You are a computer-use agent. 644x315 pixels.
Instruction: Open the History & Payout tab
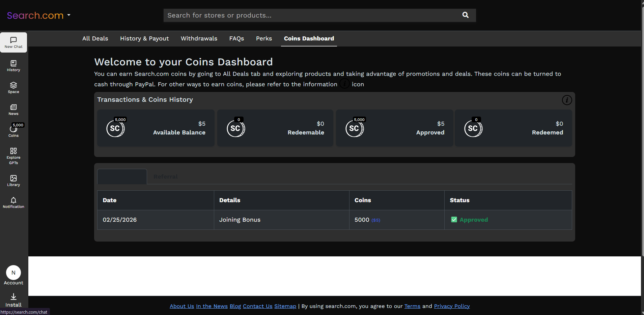[x=144, y=38]
